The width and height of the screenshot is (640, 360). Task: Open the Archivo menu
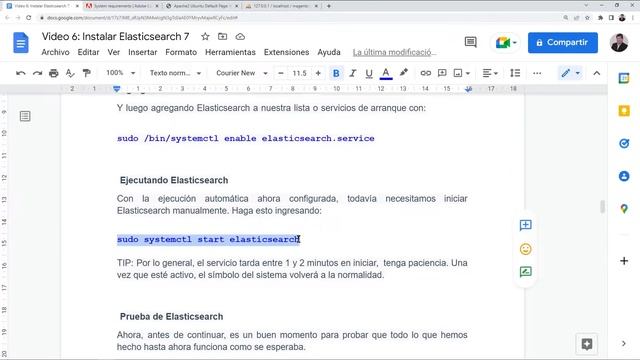(55, 52)
